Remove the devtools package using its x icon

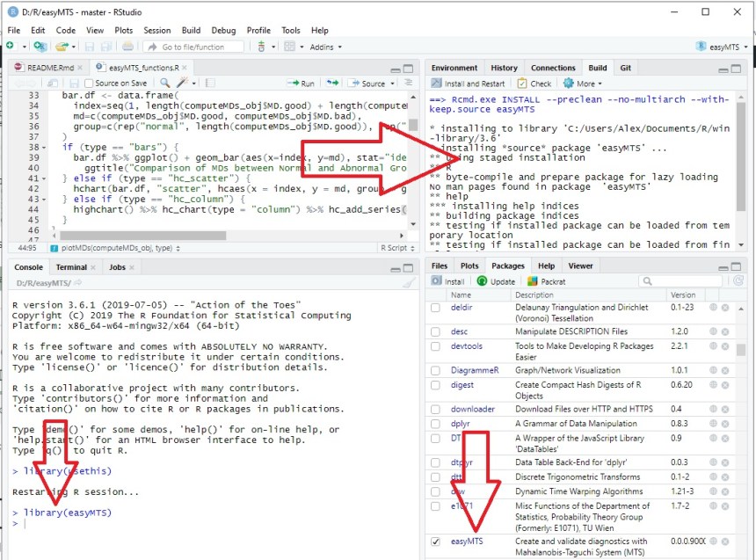tap(725, 346)
